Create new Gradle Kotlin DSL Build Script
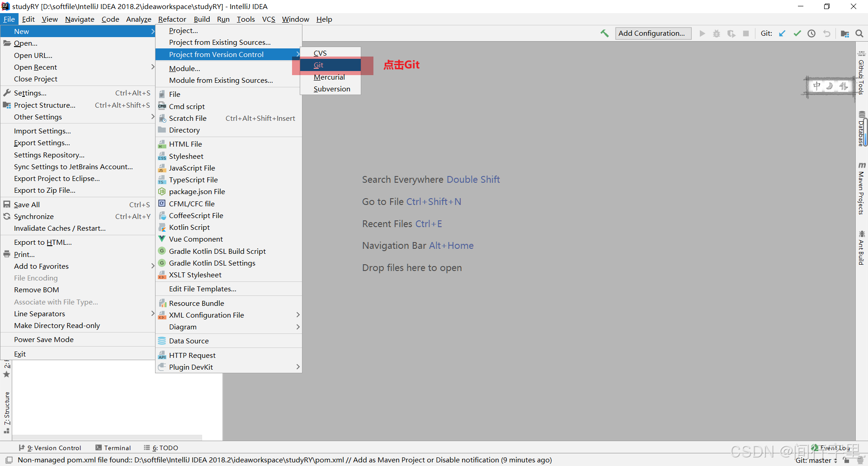 click(x=228, y=251)
